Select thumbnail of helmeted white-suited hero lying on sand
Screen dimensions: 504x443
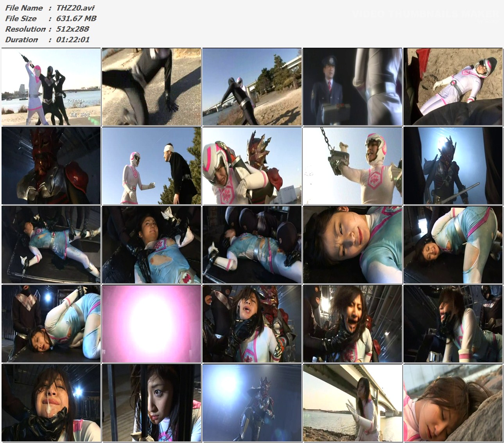[x=453, y=87]
